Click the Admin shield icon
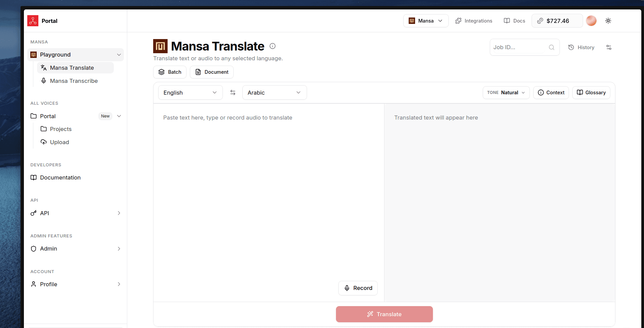This screenshot has width=644, height=328. pyautogui.click(x=34, y=249)
